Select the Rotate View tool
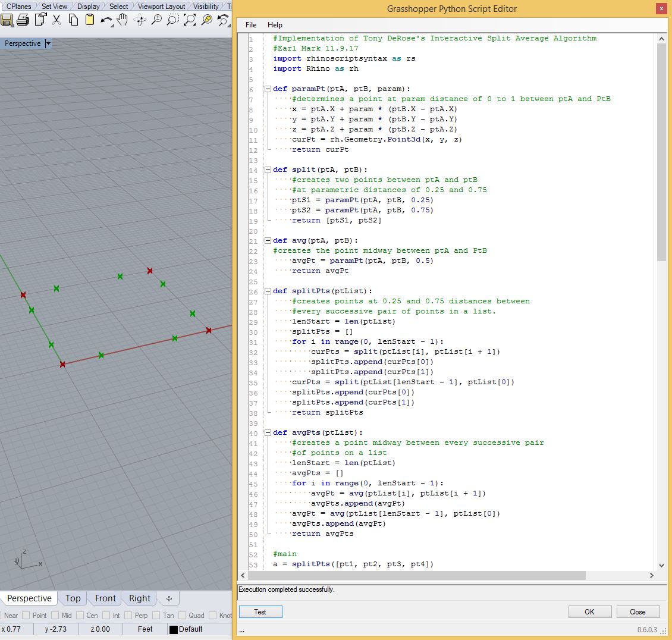672x640 pixels. pyautogui.click(x=140, y=20)
